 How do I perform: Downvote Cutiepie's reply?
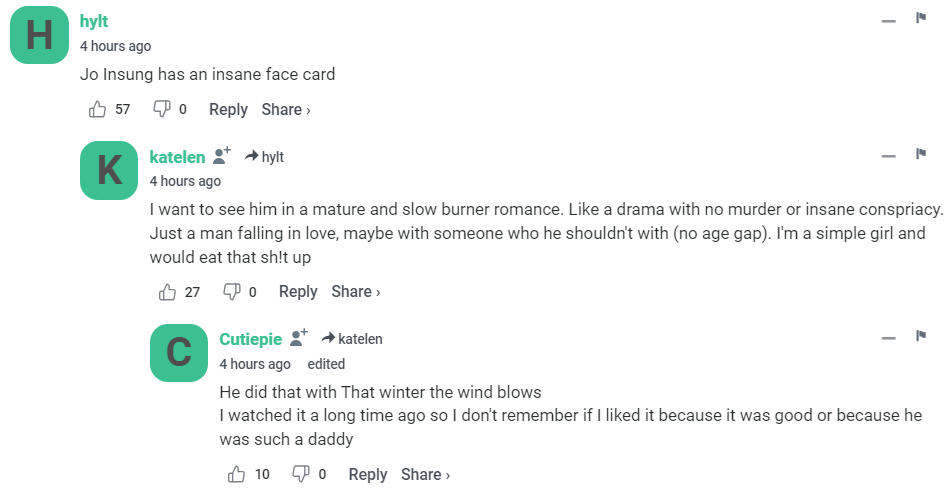coord(301,474)
